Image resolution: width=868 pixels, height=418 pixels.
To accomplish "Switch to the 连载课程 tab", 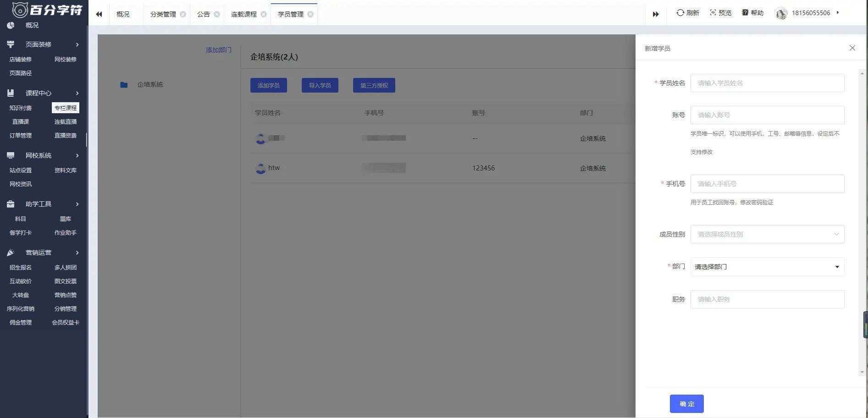I will (x=243, y=14).
